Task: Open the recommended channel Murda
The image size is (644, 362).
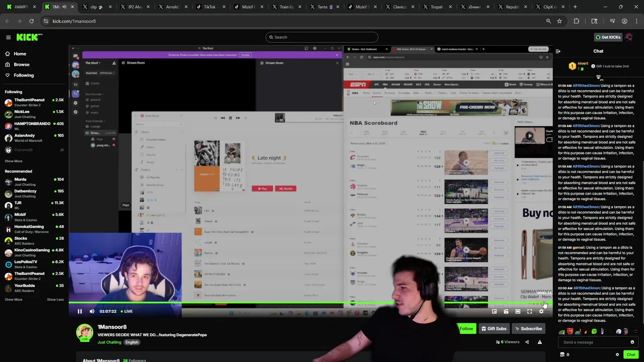Action: point(34,182)
